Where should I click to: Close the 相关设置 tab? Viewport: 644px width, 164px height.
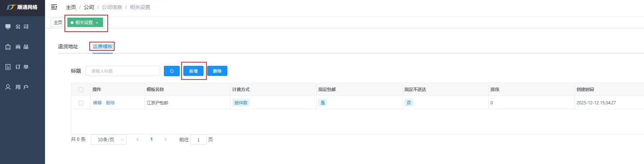click(x=97, y=23)
